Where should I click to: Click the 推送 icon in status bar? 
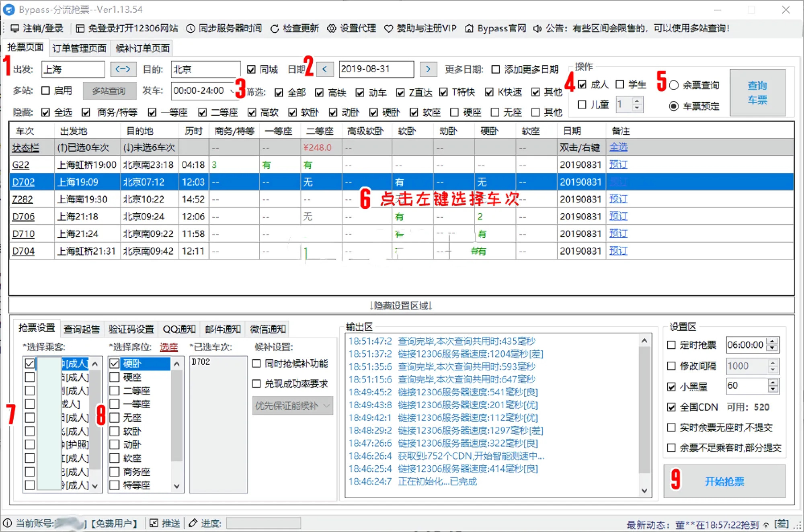pyautogui.click(x=154, y=523)
